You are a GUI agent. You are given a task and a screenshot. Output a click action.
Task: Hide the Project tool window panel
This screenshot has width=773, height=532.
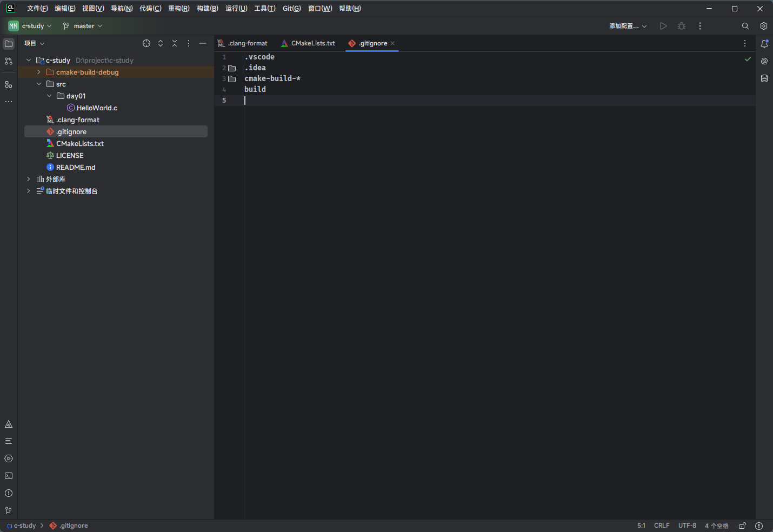(x=203, y=43)
